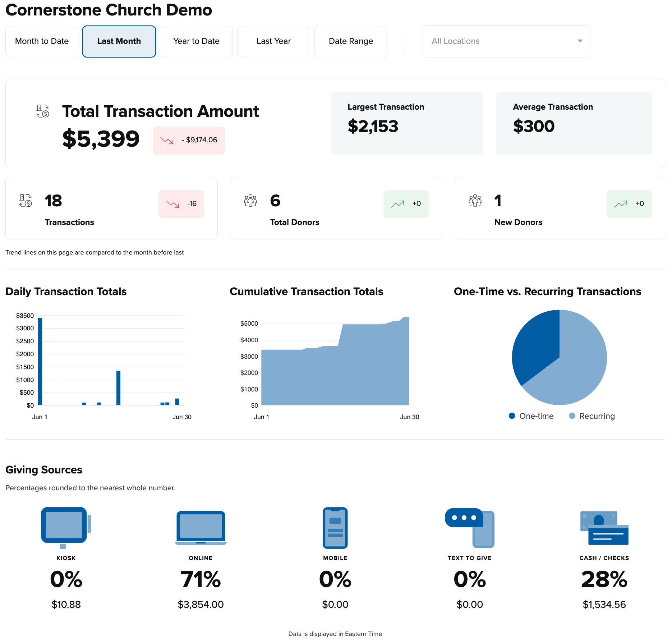
Task: Select the Year to Date tab
Action: coord(196,41)
